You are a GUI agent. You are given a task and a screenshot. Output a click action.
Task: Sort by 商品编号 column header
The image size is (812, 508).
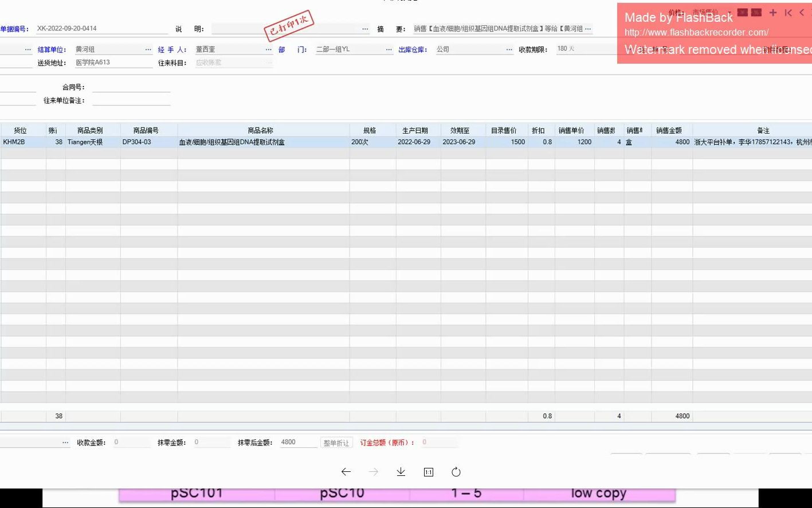(x=149, y=131)
